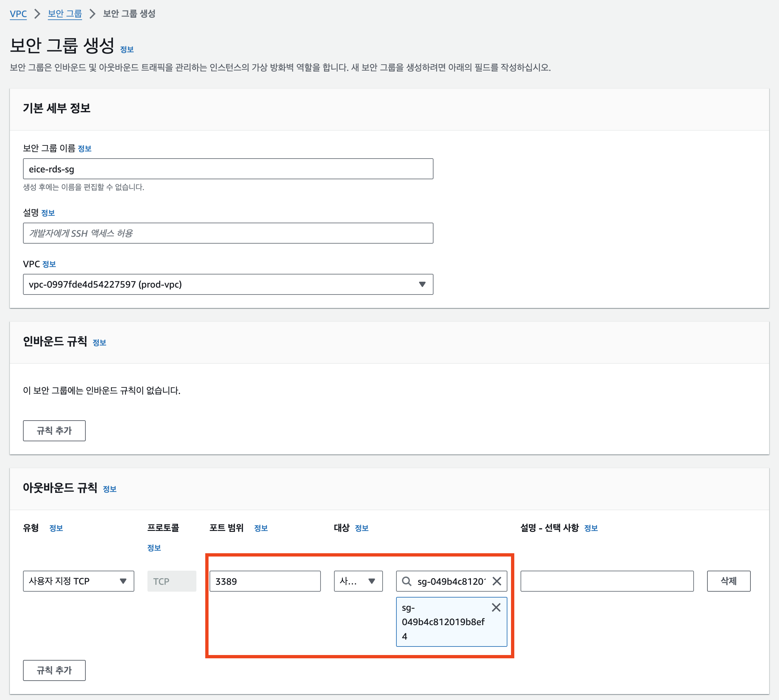This screenshot has width=779, height=700.
Task: Click the magnifier icon in destination search
Action: [407, 581]
